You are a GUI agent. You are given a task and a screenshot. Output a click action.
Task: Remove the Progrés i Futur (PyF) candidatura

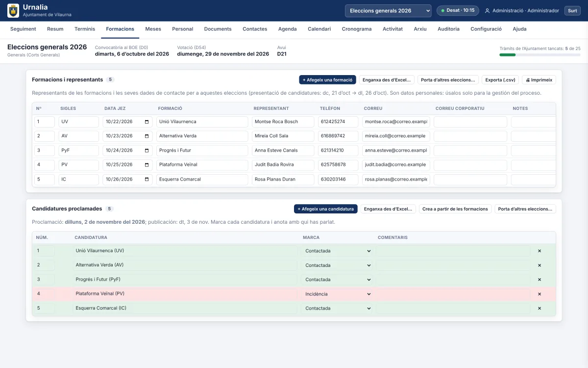pyautogui.click(x=539, y=280)
